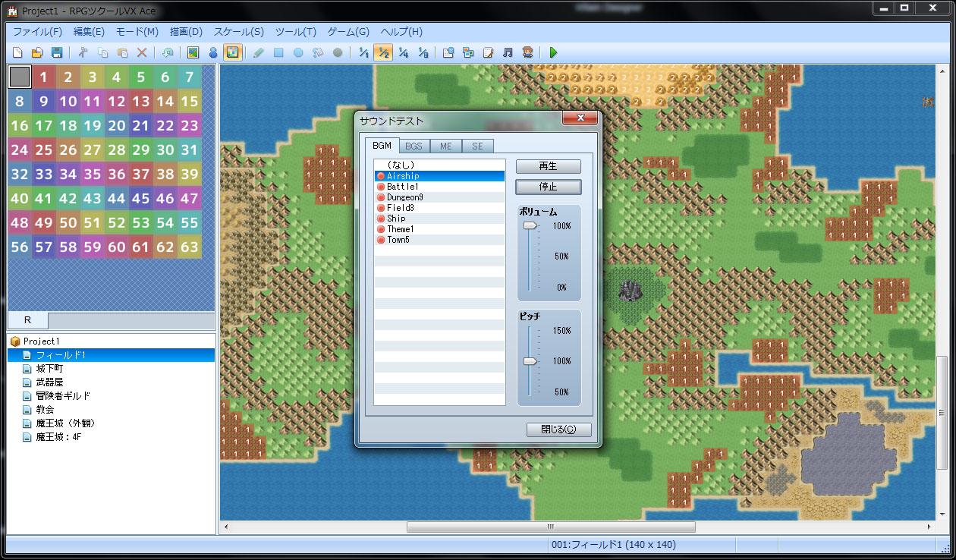Open the Character Generator icon
The height and width of the screenshot is (560, 956).
coord(527,53)
